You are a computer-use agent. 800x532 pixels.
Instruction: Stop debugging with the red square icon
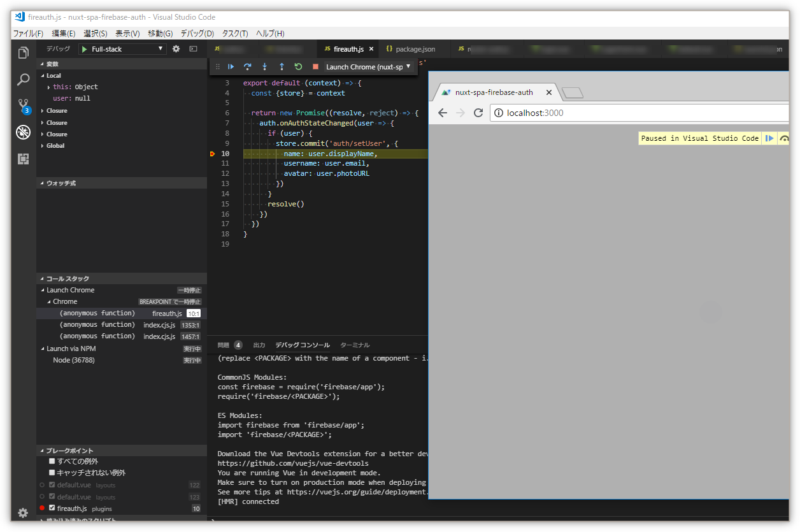314,66
